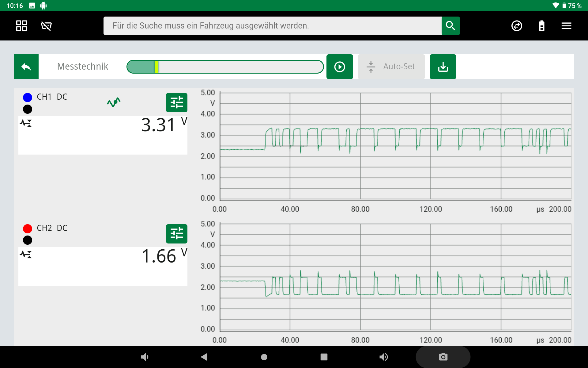Open the CH1 settings sliders panel
Viewport: 588px width, 368px height.
176,102
